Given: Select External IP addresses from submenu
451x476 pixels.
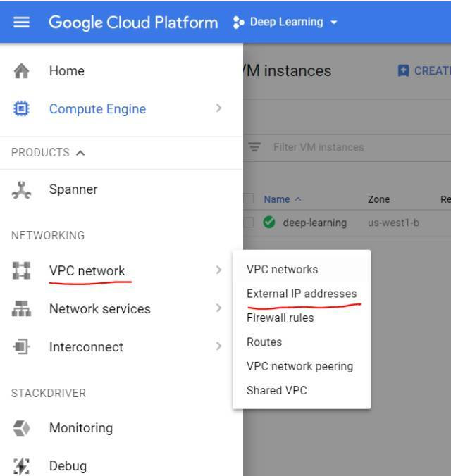Looking at the screenshot, I should coord(302,294).
